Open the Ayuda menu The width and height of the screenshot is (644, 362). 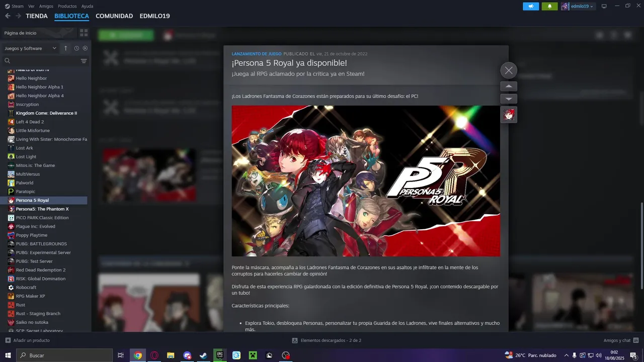[87, 6]
